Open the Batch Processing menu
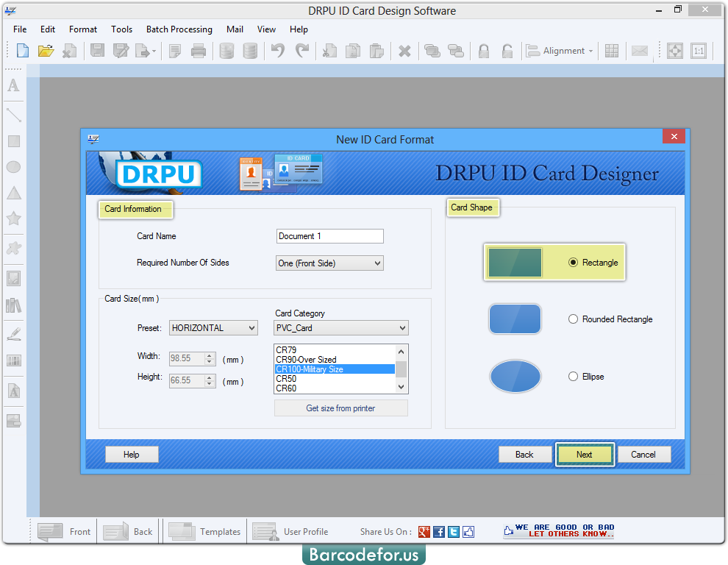 tap(179, 29)
